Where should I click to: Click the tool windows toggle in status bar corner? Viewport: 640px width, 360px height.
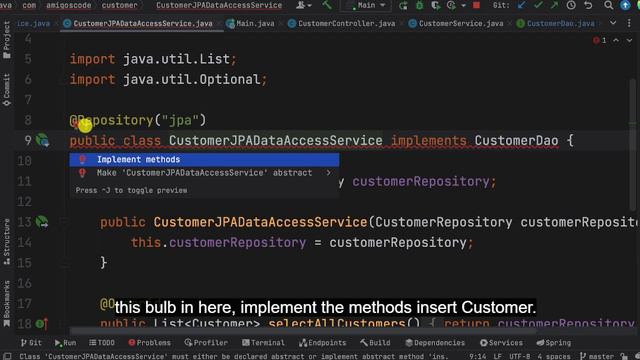[x=7, y=356]
